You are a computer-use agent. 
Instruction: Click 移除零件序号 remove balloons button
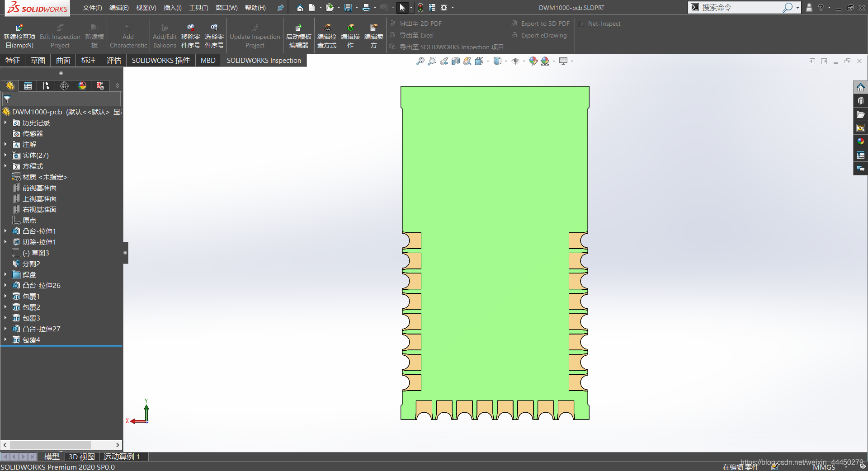pyautogui.click(x=191, y=37)
